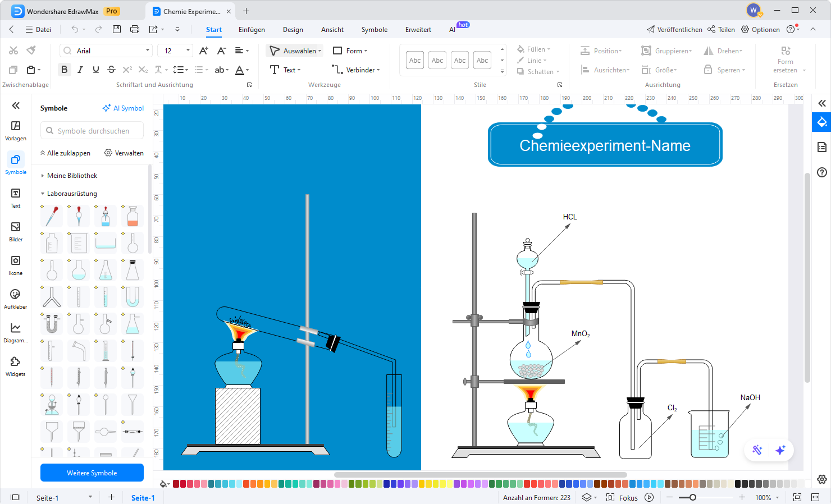Open the layers icon in status bar
The width and height of the screenshot is (831, 504).
click(587, 497)
